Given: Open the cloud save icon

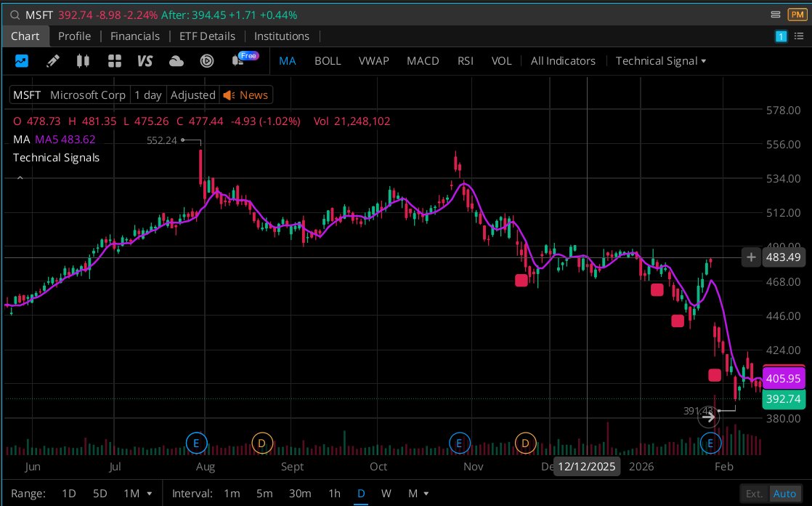Looking at the screenshot, I should (x=176, y=61).
